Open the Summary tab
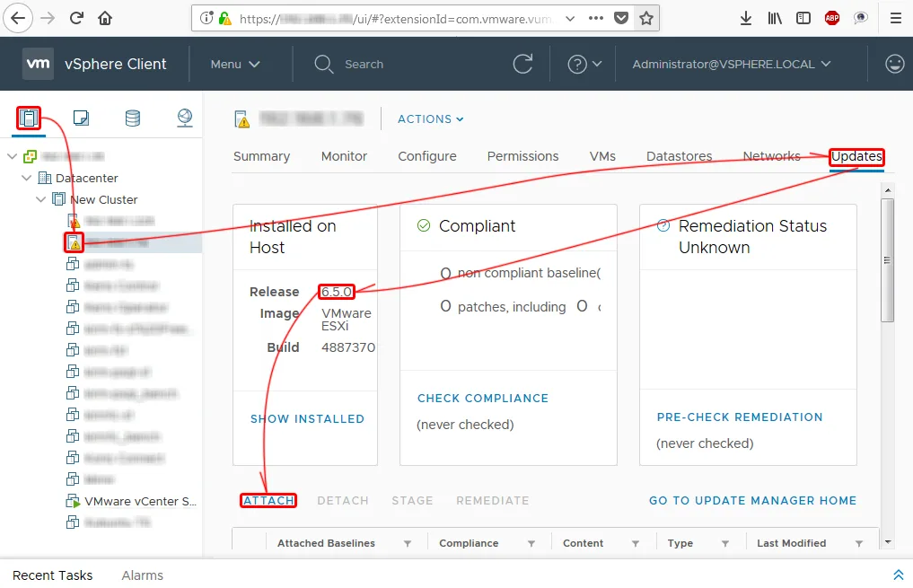 click(x=261, y=156)
